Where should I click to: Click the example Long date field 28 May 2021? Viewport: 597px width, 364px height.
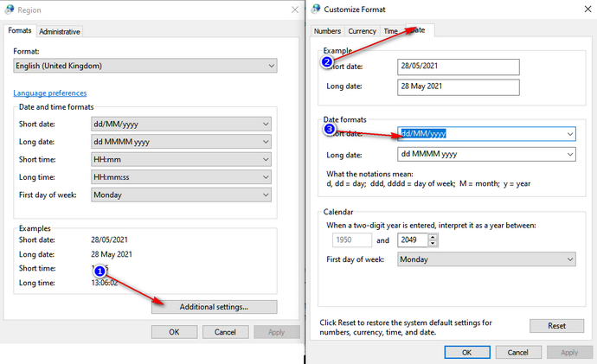coord(459,87)
